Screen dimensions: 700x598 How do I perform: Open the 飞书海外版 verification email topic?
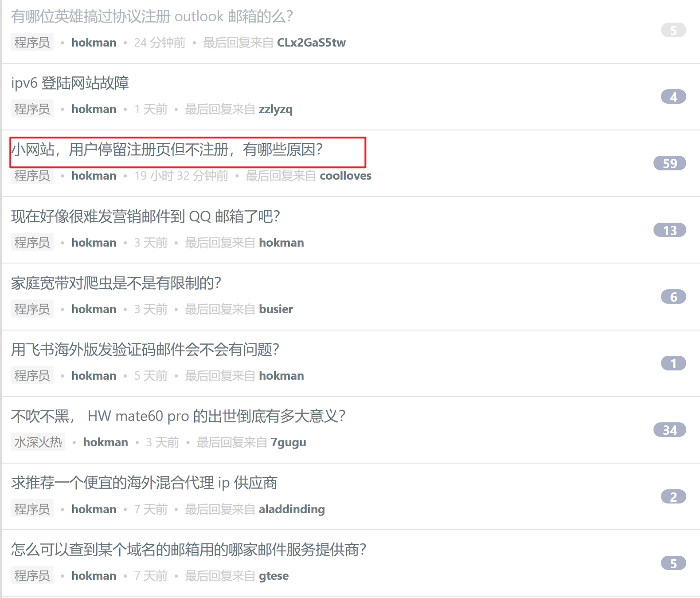[145, 350]
